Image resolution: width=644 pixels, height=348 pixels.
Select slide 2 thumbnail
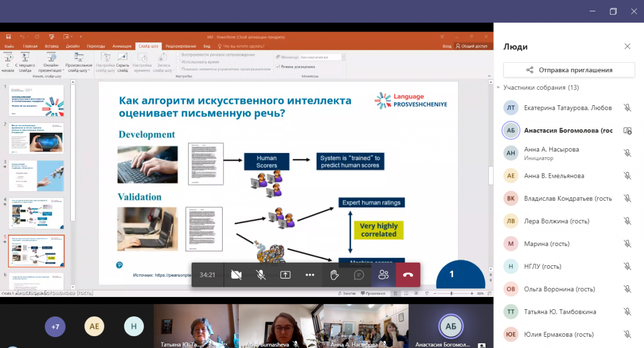tap(35, 138)
